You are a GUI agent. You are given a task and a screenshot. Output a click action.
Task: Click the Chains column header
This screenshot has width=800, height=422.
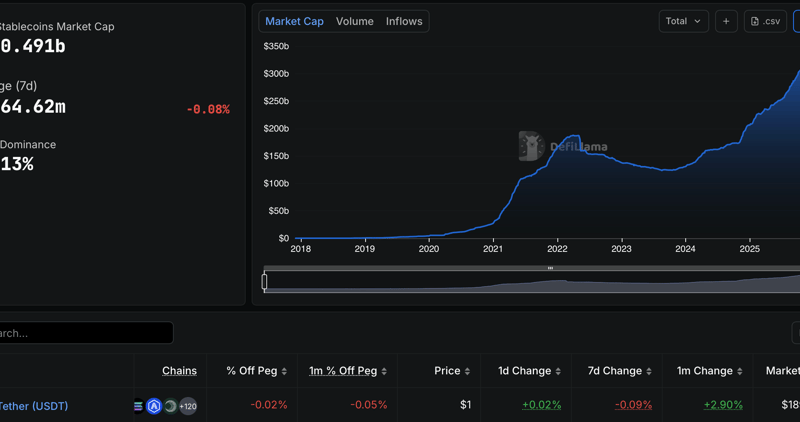(x=180, y=371)
